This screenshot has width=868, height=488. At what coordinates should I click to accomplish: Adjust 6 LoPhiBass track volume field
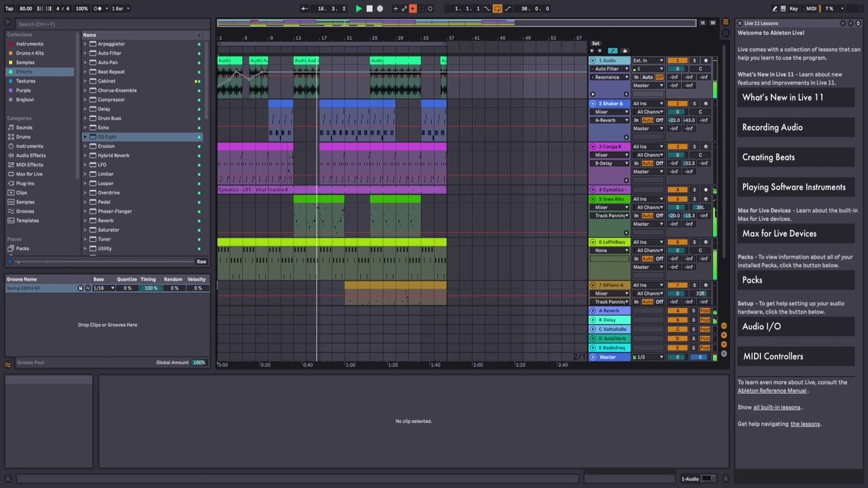(x=677, y=251)
